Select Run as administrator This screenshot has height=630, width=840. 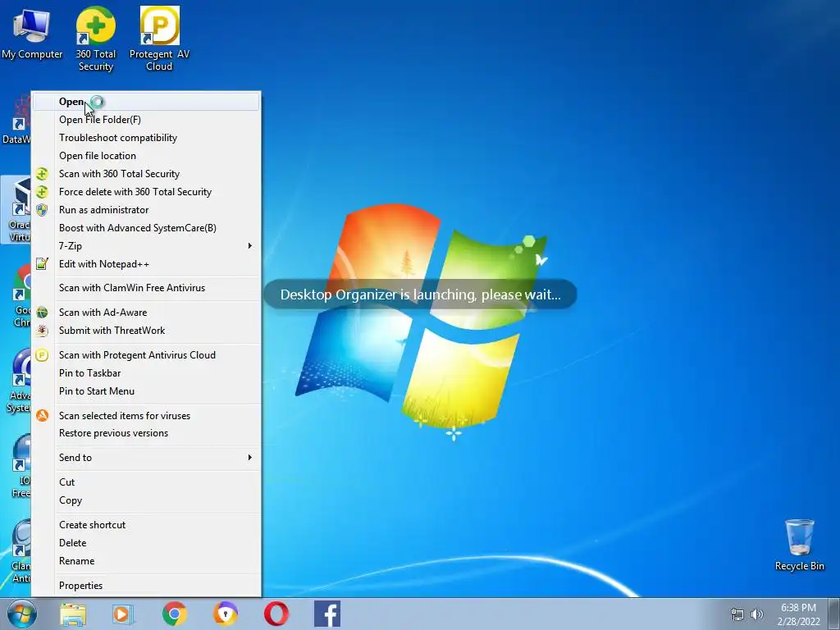146,210
